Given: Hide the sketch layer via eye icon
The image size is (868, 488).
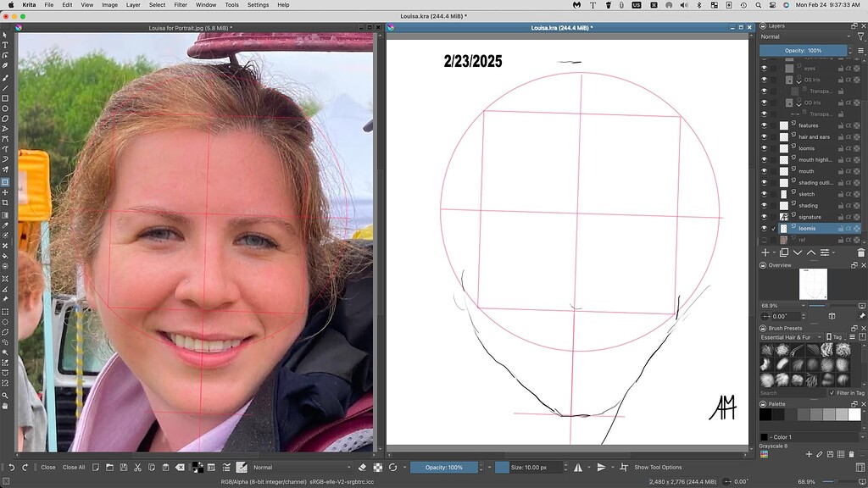Looking at the screenshot, I should (x=764, y=194).
